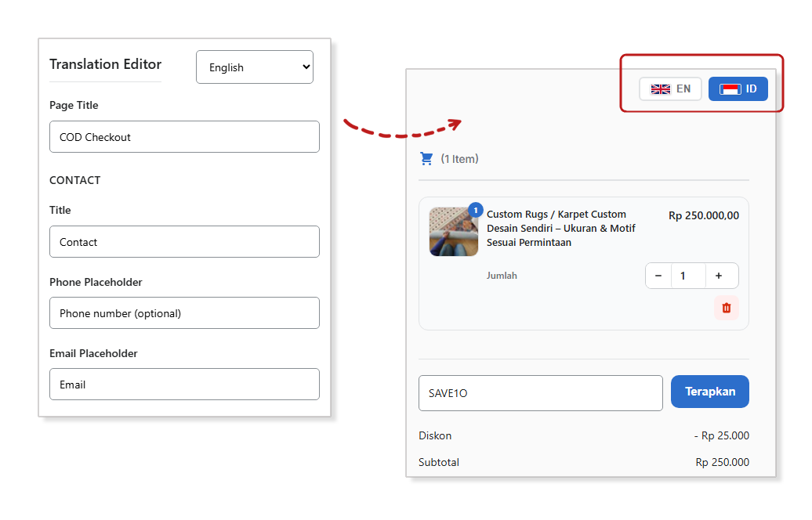Click the plus icon to increase Jumlah quantity
This screenshot has height=520, width=812.
coord(718,275)
